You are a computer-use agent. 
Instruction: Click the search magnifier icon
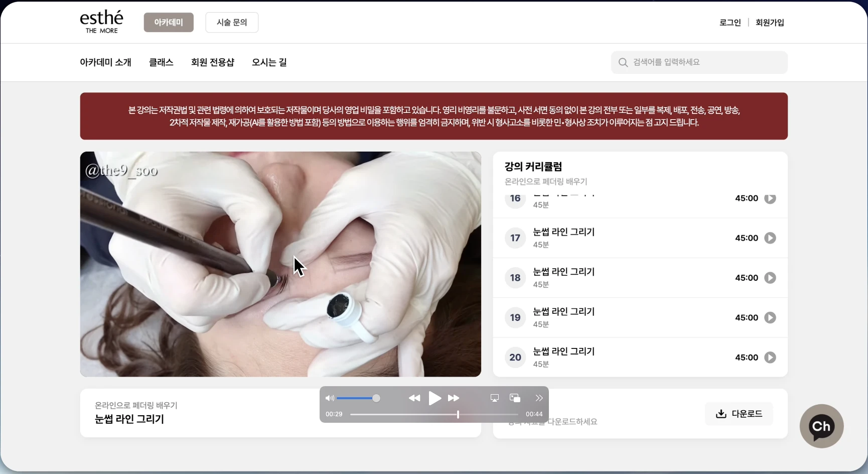click(623, 62)
